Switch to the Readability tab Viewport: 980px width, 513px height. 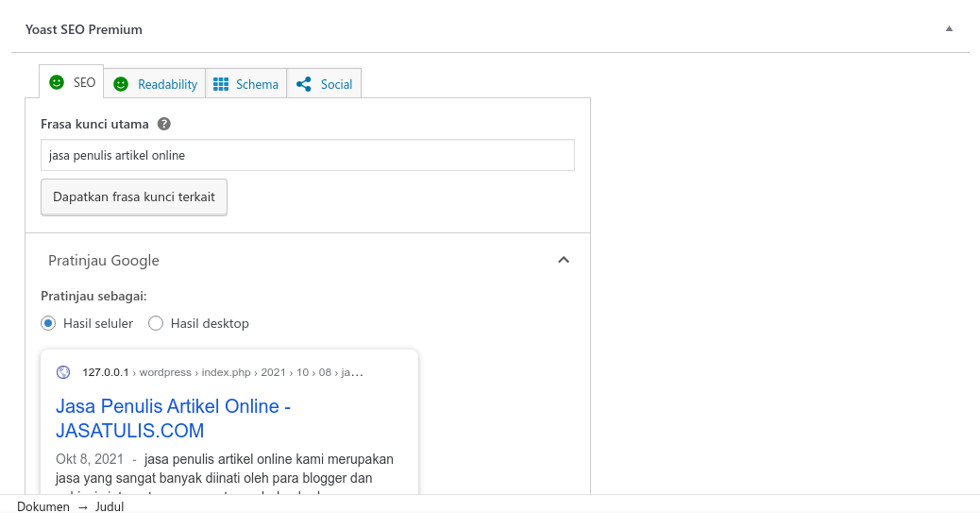pos(155,84)
